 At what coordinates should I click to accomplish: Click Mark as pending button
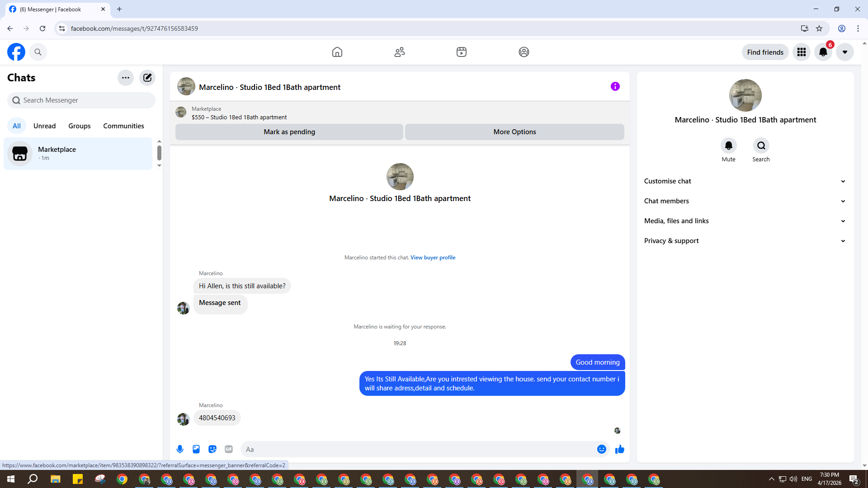pos(289,132)
